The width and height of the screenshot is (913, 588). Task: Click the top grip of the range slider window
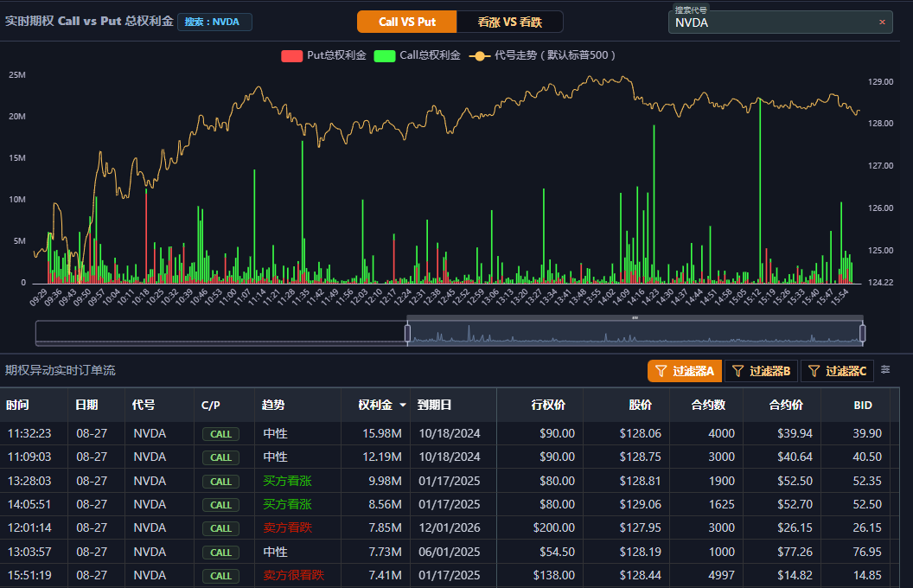coord(635,318)
